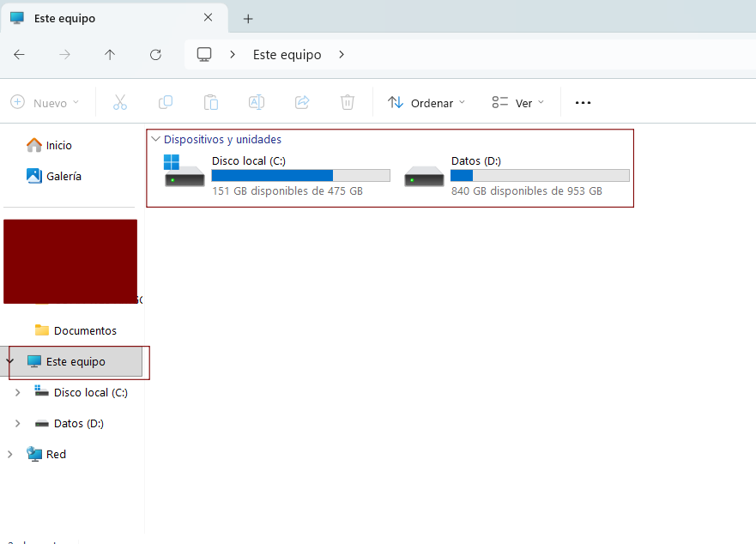Select Red in the navigation pane
The height and width of the screenshot is (544, 756).
tap(46, 454)
